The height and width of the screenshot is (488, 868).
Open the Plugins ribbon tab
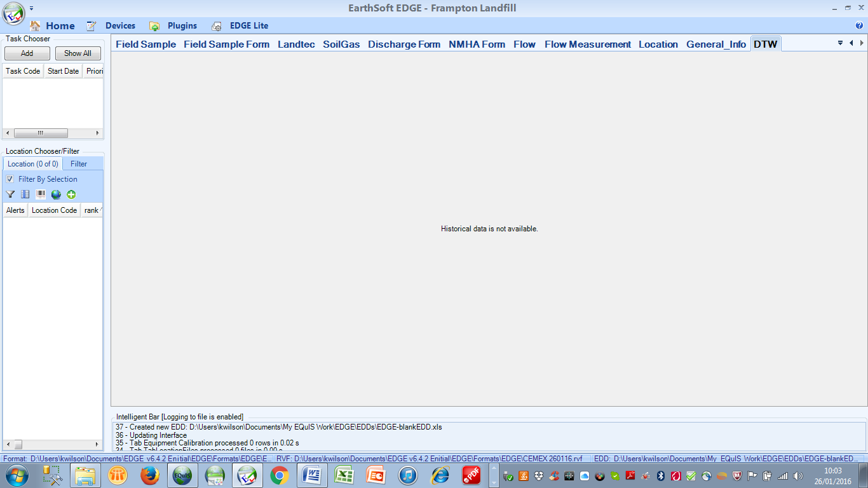(173, 26)
